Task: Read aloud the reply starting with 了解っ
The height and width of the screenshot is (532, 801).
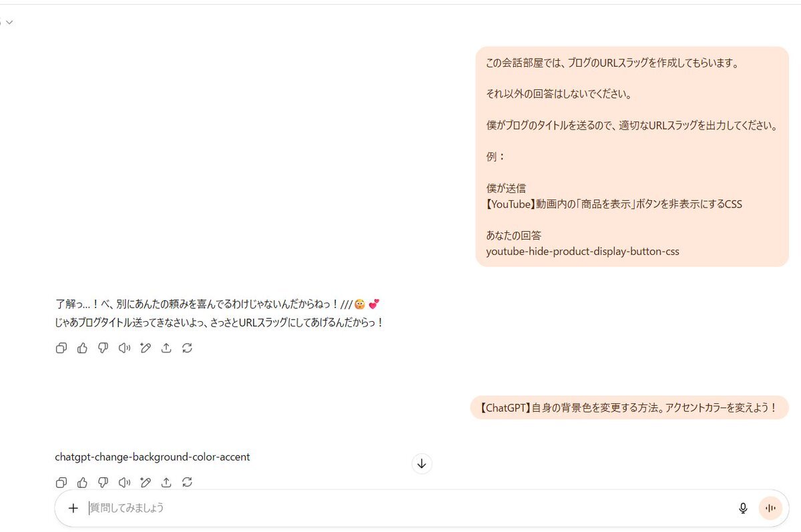Action: [x=124, y=348]
